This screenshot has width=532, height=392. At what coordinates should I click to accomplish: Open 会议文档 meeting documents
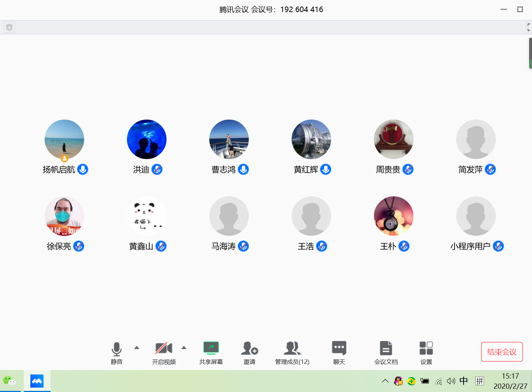[386, 353]
